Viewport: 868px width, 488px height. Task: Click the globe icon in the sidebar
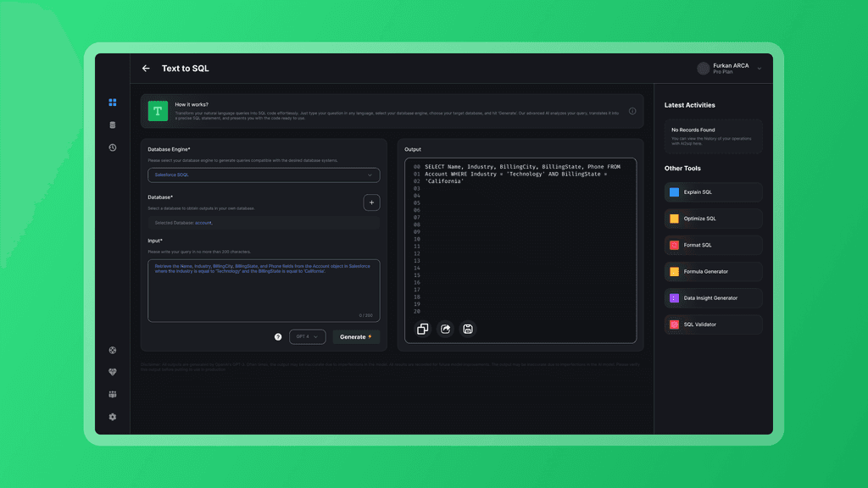(x=112, y=350)
